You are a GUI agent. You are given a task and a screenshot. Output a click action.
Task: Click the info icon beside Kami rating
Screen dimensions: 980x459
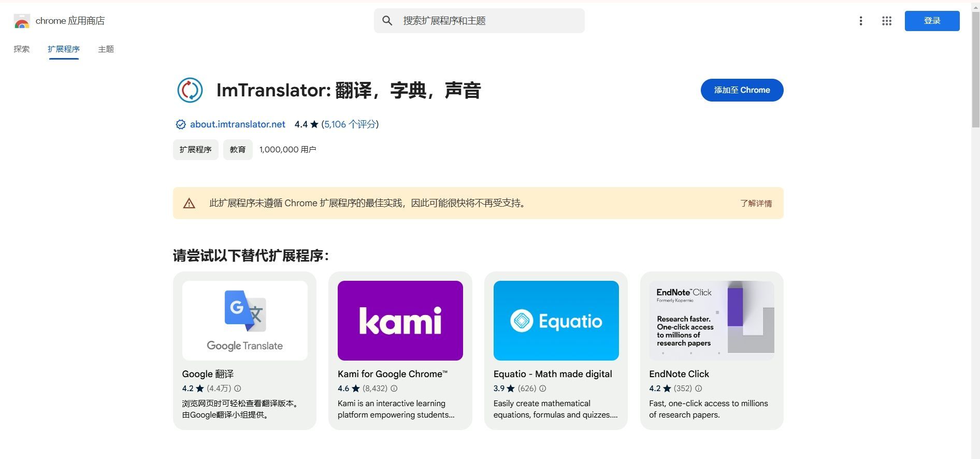point(394,389)
